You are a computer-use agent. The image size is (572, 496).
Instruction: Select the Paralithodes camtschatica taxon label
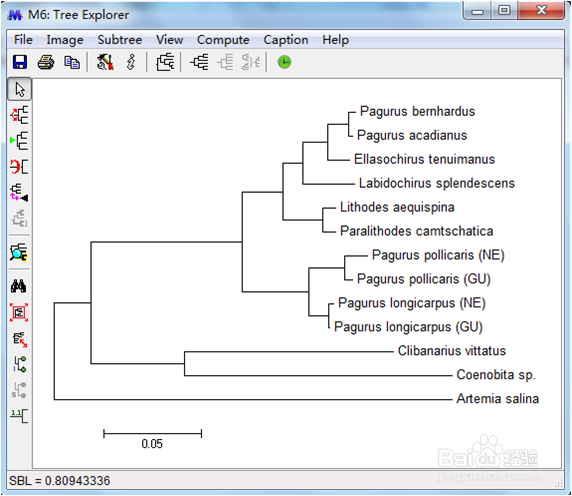point(417,231)
